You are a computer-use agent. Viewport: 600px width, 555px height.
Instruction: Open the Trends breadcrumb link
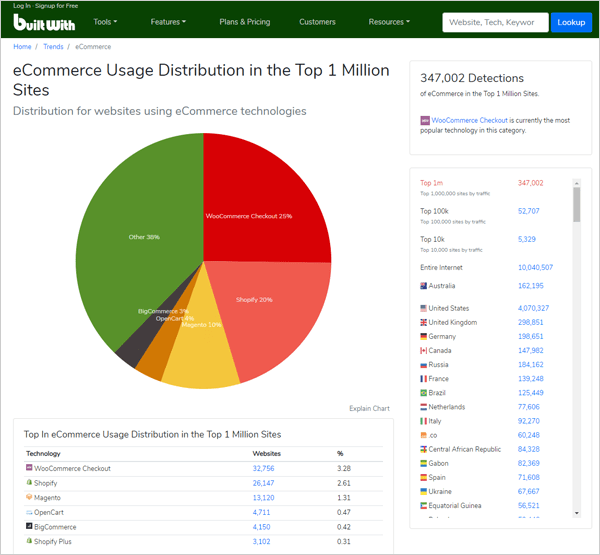pos(53,47)
